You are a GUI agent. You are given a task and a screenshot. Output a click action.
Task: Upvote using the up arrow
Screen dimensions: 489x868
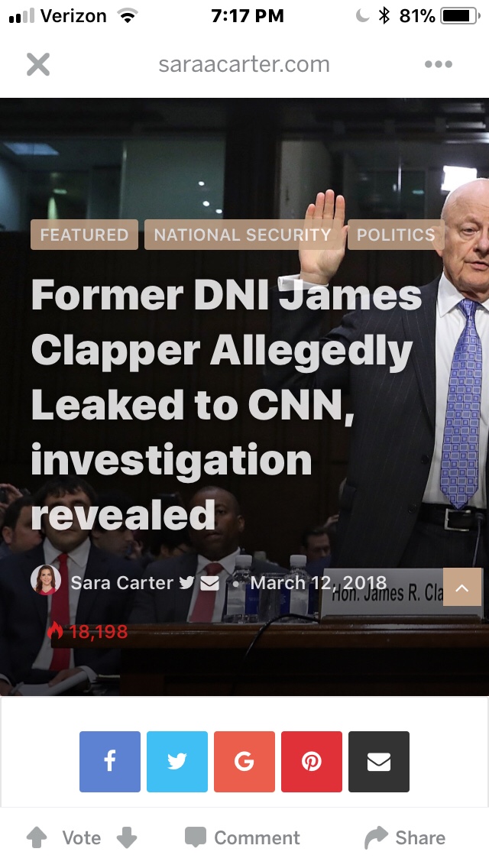point(37,837)
